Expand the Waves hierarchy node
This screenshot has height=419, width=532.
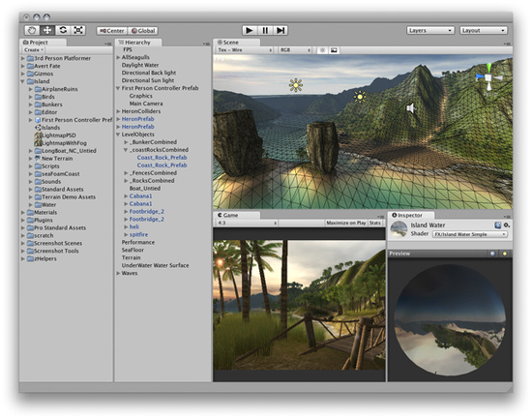(x=118, y=273)
